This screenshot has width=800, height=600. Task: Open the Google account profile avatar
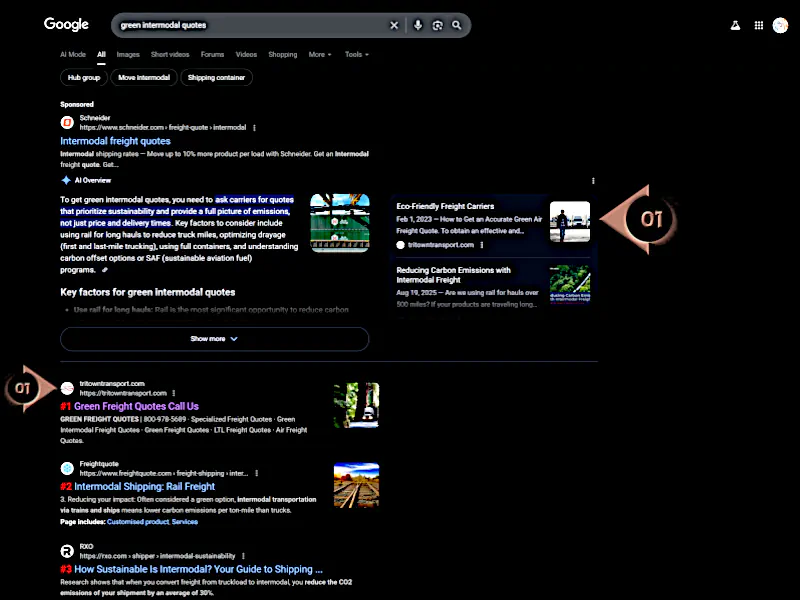tap(780, 25)
